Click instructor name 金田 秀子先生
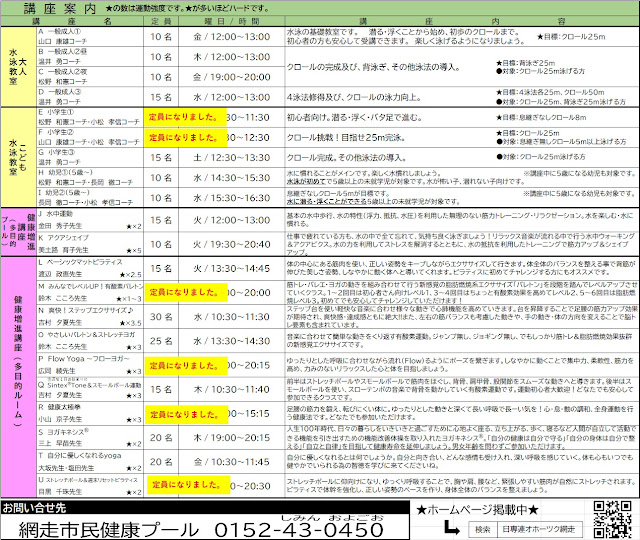640x540 pixels. 60,226
